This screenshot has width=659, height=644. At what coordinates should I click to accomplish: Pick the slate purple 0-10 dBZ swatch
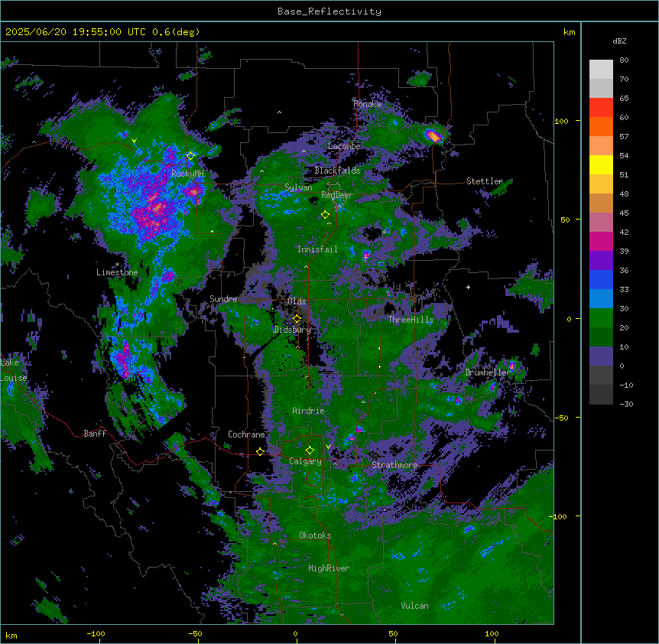pos(601,356)
